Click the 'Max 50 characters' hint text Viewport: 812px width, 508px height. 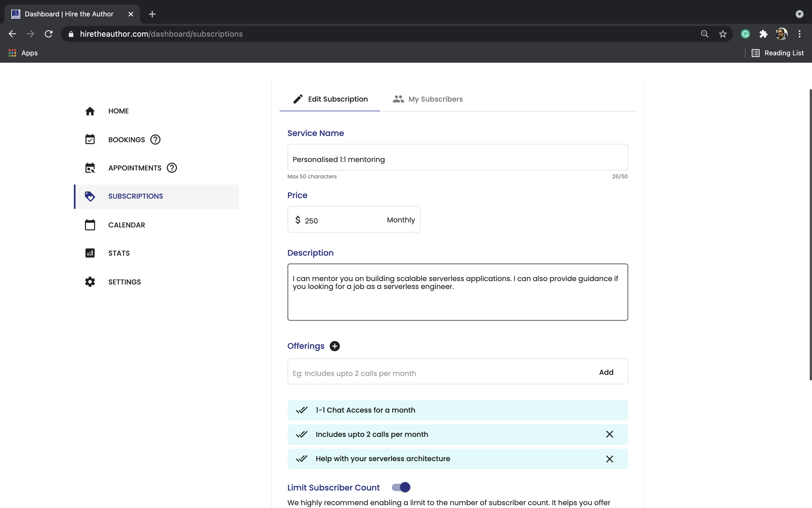point(312,176)
